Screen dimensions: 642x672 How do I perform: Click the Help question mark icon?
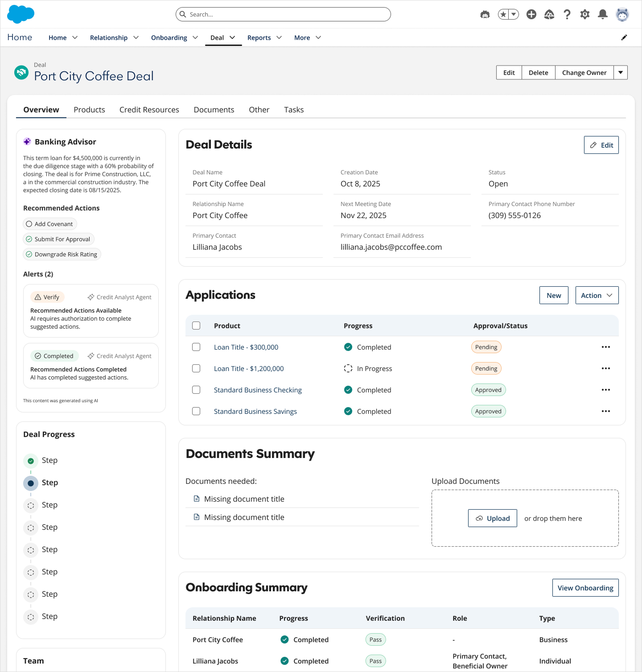pyautogui.click(x=567, y=14)
